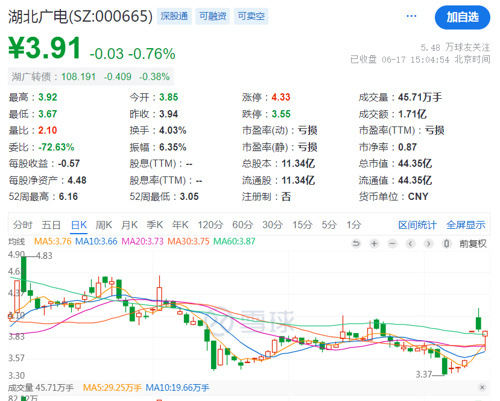Viewport: 500px width, 401px height.
Task: Click the chart reset undo icon
Action: (x=356, y=244)
